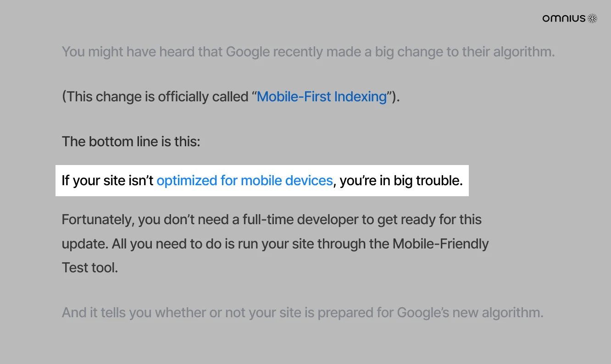Click the word Google in the first sentence

[248, 52]
